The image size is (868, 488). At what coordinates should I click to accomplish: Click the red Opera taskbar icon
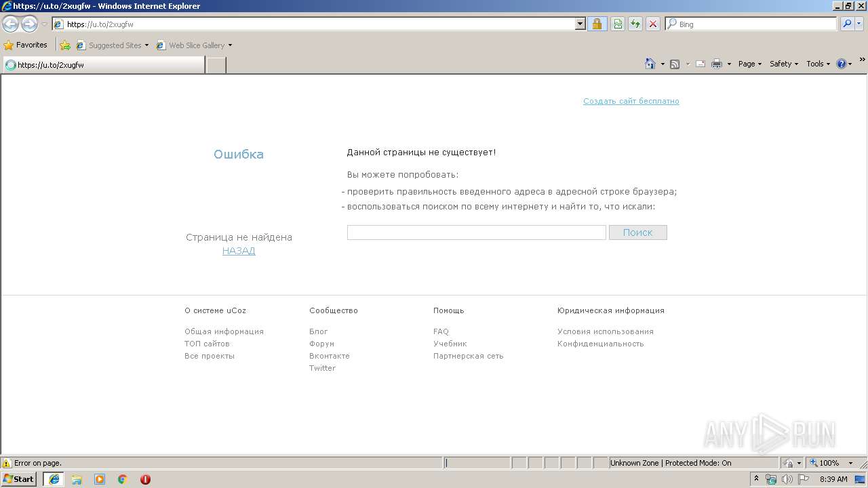click(145, 479)
